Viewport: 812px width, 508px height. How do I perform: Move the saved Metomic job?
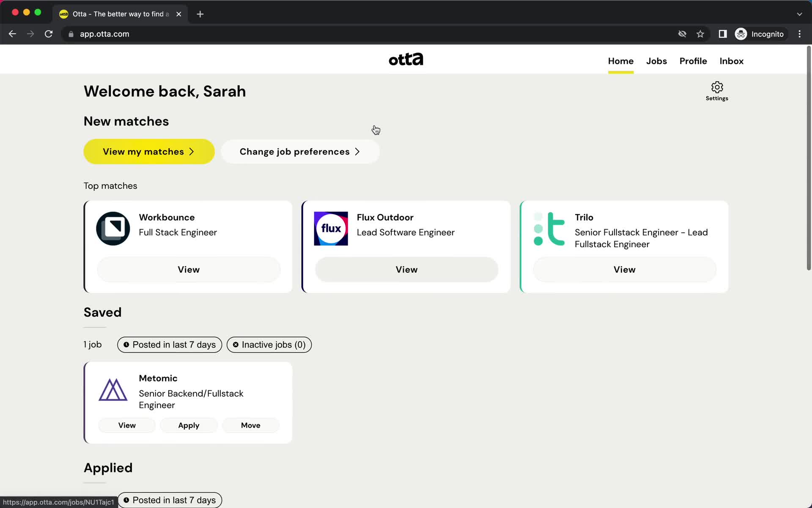click(x=251, y=425)
